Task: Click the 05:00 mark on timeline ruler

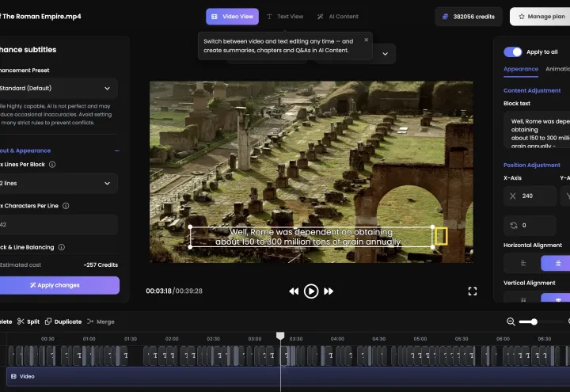Action: point(420,339)
